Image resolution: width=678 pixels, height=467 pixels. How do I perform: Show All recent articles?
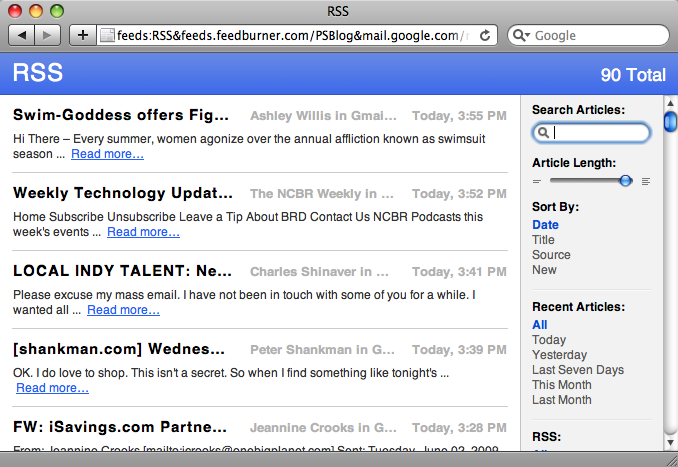point(540,325)
